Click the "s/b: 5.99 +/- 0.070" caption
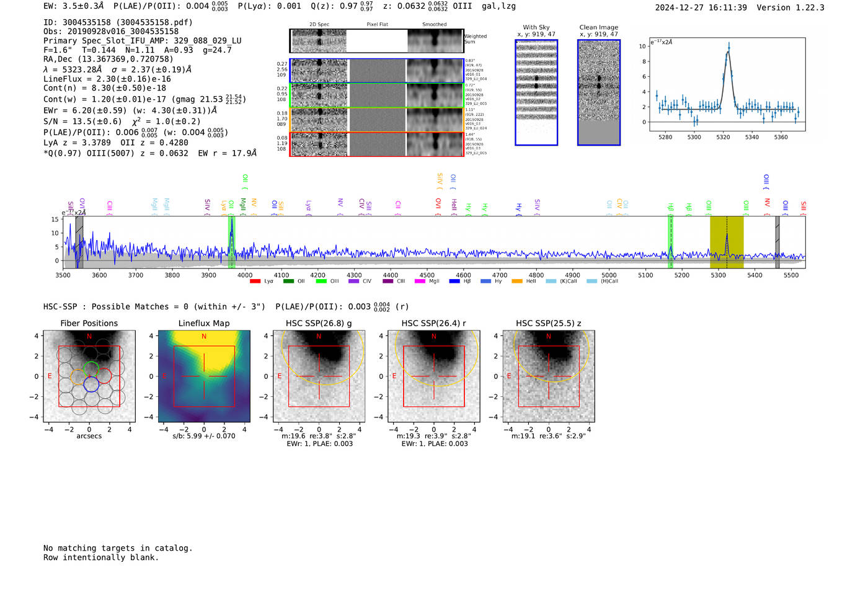The width and height of the screenshot is (868, 591). 204,436
